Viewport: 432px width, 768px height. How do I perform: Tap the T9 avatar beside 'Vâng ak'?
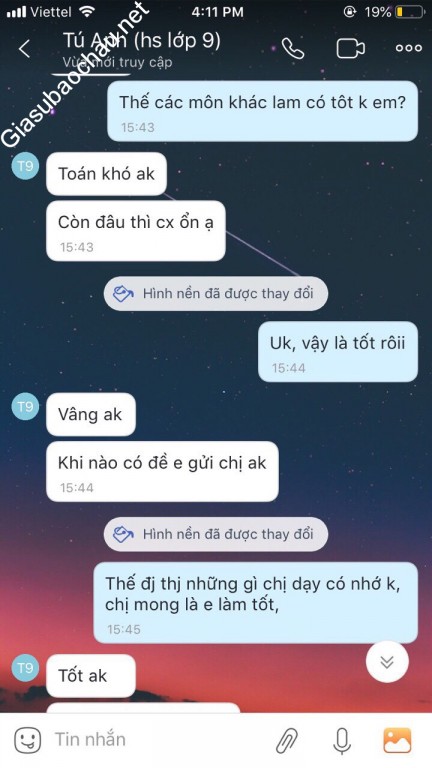click(x=25, y=407)
